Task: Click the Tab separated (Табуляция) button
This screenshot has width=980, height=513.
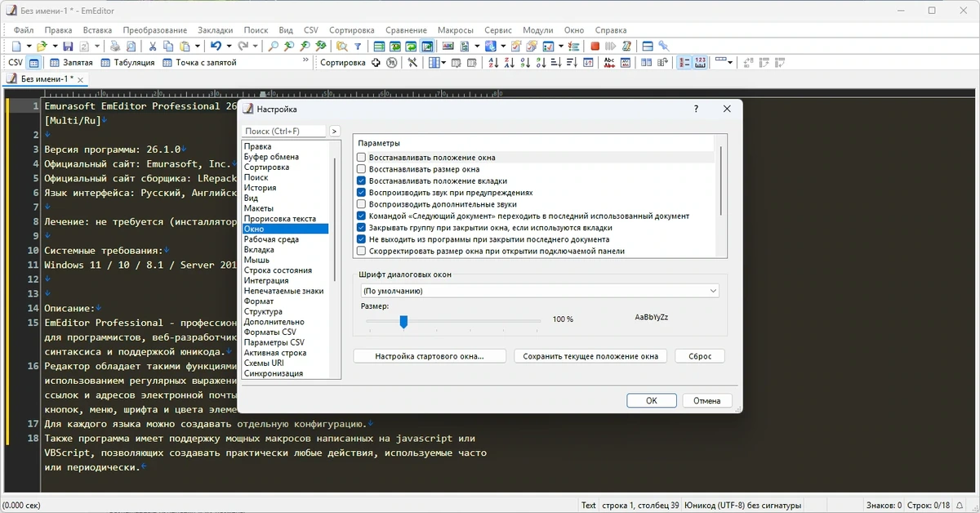Action: coord(127,63)
